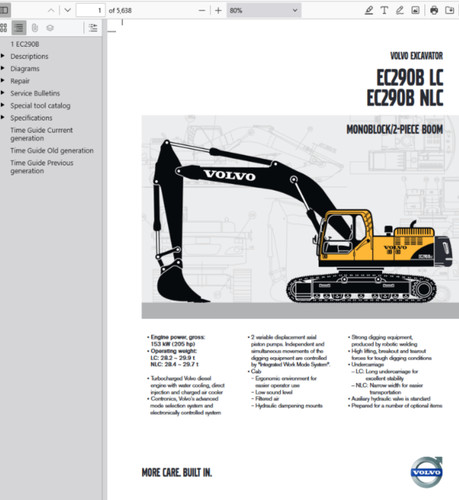Expand the Specifications outline node
This screenshot has height=500, width=459.
coord(3,117)
